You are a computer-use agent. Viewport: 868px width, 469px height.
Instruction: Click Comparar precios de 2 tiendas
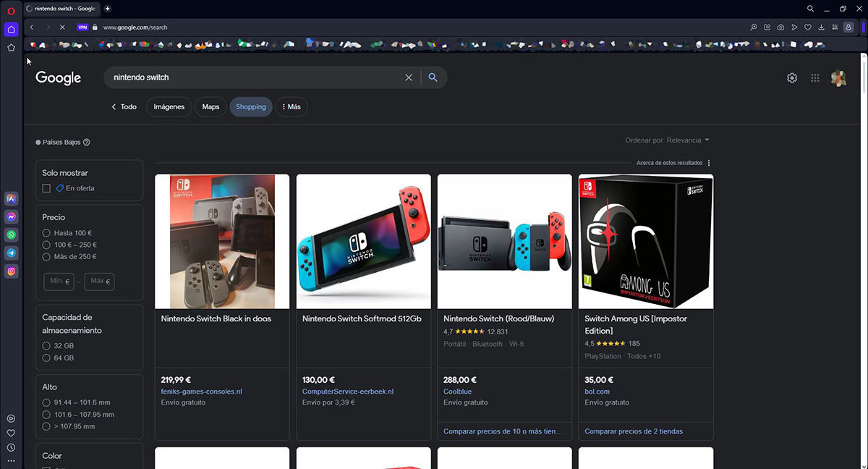pos(634,431)
